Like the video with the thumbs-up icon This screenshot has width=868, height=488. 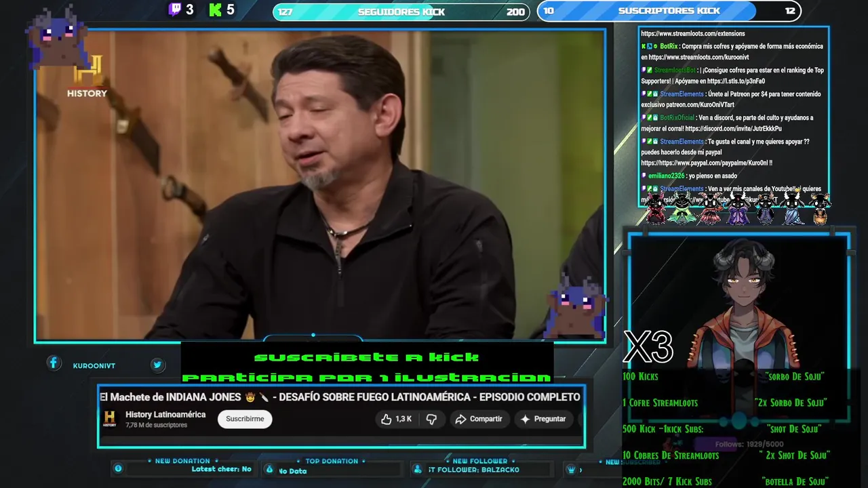tap(387, 420)
